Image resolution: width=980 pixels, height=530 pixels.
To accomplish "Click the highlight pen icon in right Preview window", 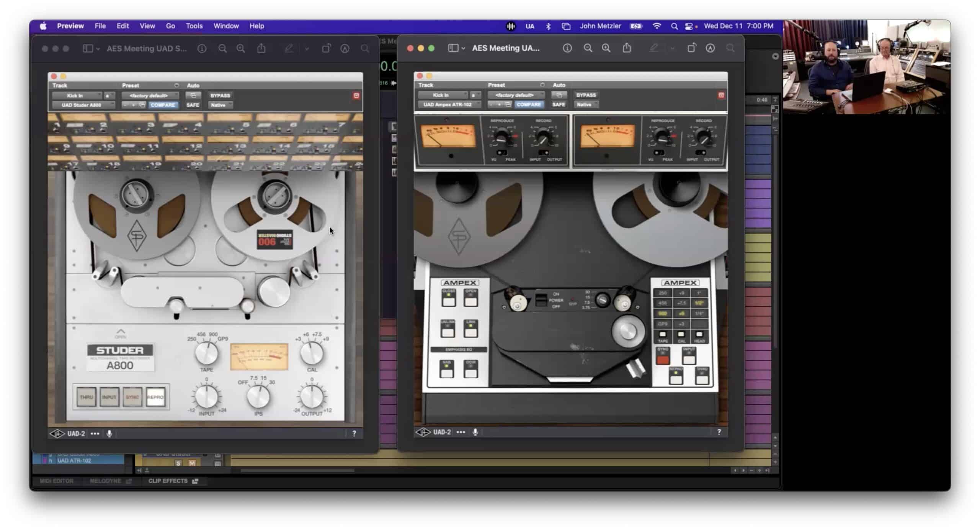I will click(654, 48).
